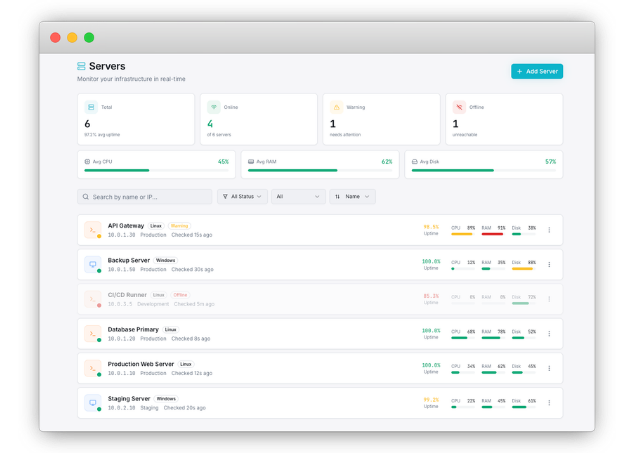
Task: Click the Development label in CI/CD Runner row
Action: (x=153, y=304)
